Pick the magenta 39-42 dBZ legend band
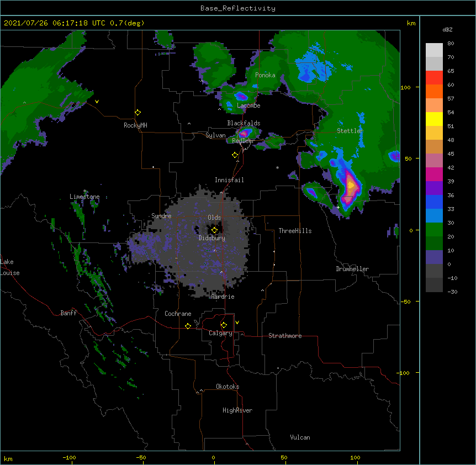Image resolution: width=476 pixels, height=465 pixels. tap(434, 174)
